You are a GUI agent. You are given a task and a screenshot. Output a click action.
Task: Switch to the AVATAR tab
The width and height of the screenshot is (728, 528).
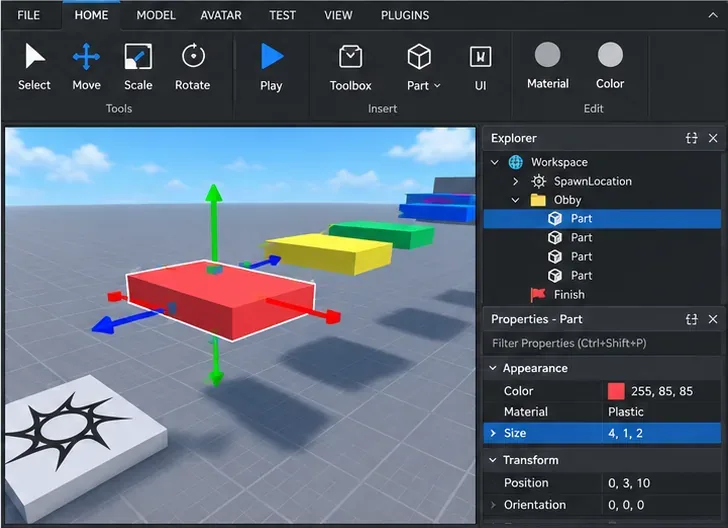point(221,15)
